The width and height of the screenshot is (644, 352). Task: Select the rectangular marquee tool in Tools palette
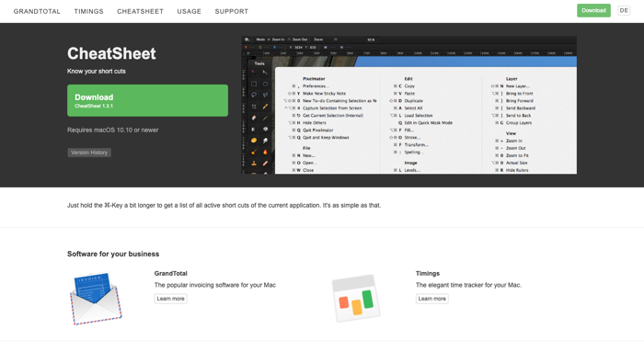[x=254, y=84]
